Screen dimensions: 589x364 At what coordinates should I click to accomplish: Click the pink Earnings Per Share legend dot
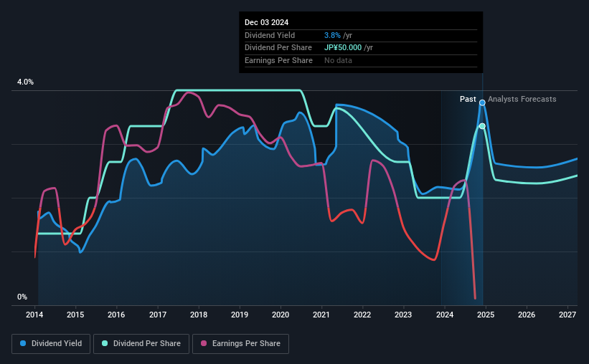click(x=204, y=343)
